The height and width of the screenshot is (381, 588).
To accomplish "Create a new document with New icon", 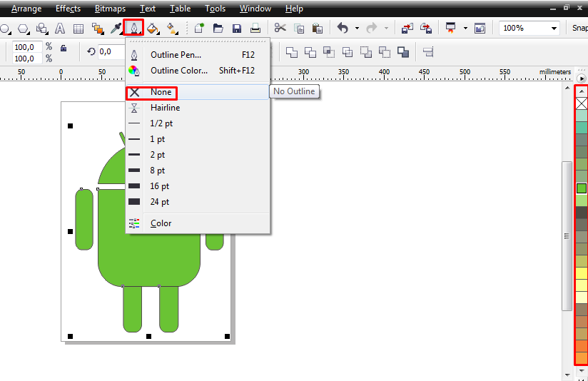I will (199, 29).
